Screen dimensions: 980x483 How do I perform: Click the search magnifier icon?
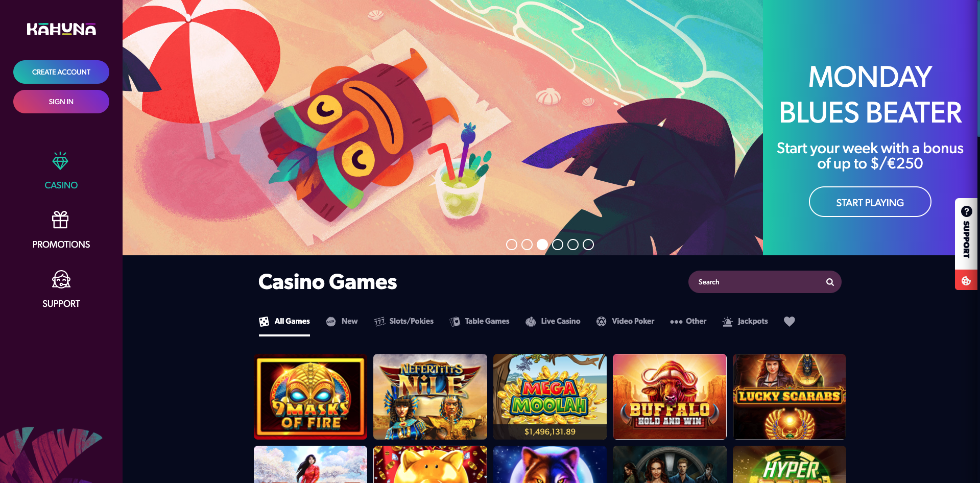[830, 282]
